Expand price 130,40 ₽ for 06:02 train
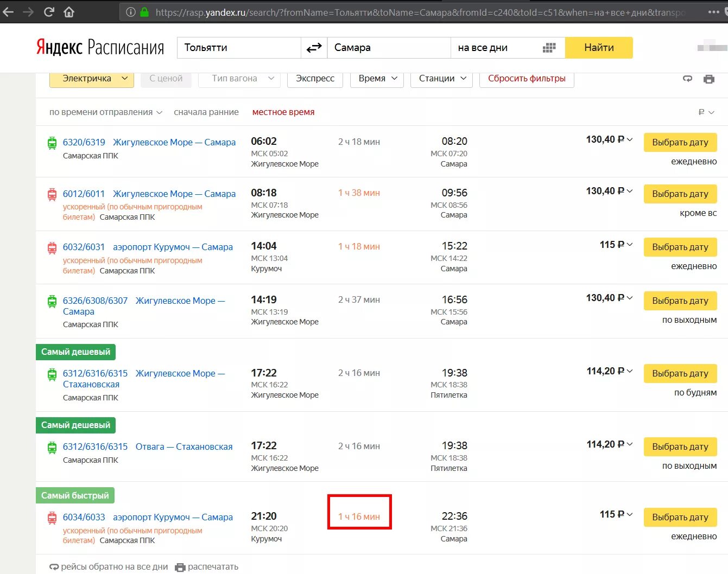This screenshot has height=574, width=728. (x=609, y=139)
